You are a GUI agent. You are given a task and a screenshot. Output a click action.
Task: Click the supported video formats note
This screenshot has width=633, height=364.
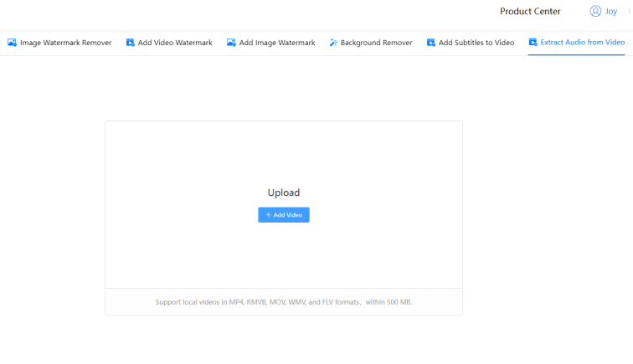(x=284, y=302)
